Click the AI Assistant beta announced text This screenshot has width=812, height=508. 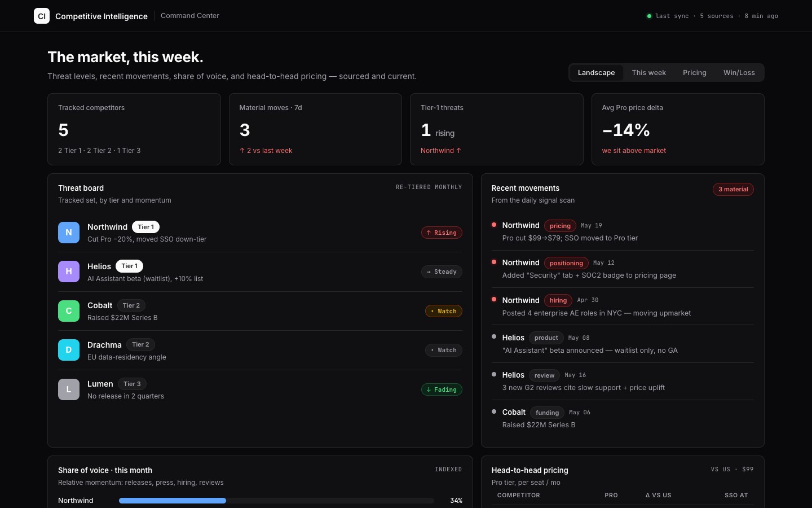[x=590, y=351]
